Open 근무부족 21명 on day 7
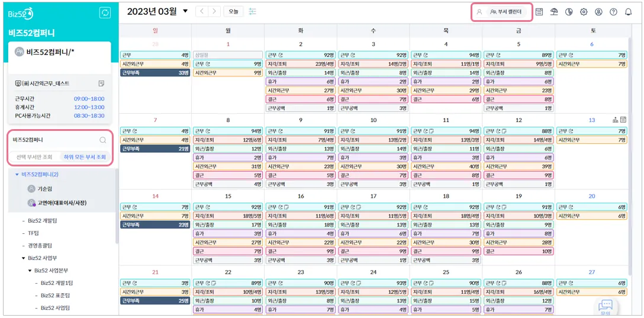 [x=155, y=149]
